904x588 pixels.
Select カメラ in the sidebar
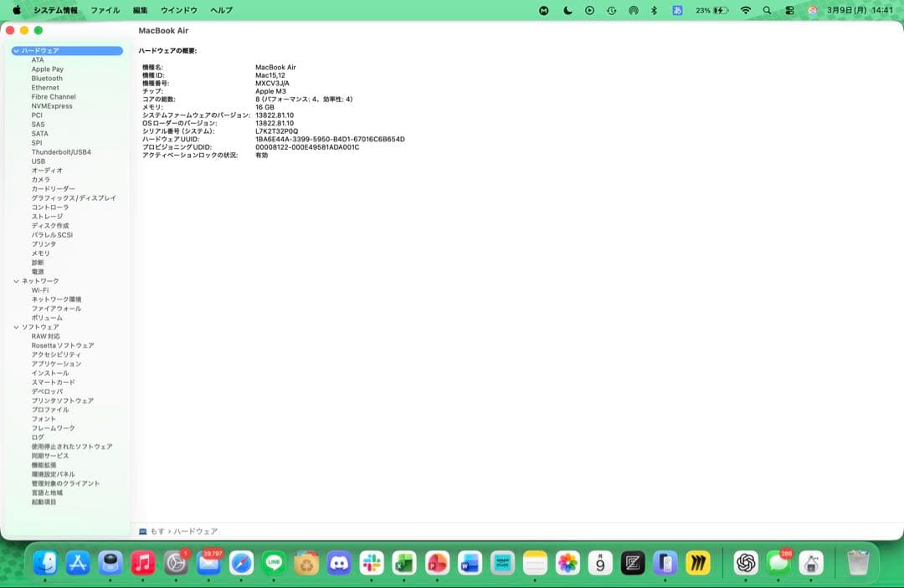(40, 180)
